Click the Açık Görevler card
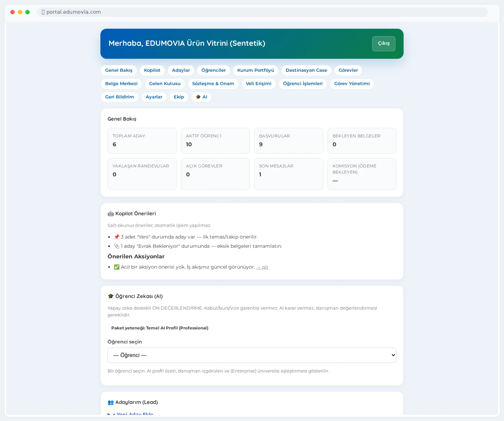Viewport: 504px width, 421px height. pyautogui.click(x=215, y=174)
